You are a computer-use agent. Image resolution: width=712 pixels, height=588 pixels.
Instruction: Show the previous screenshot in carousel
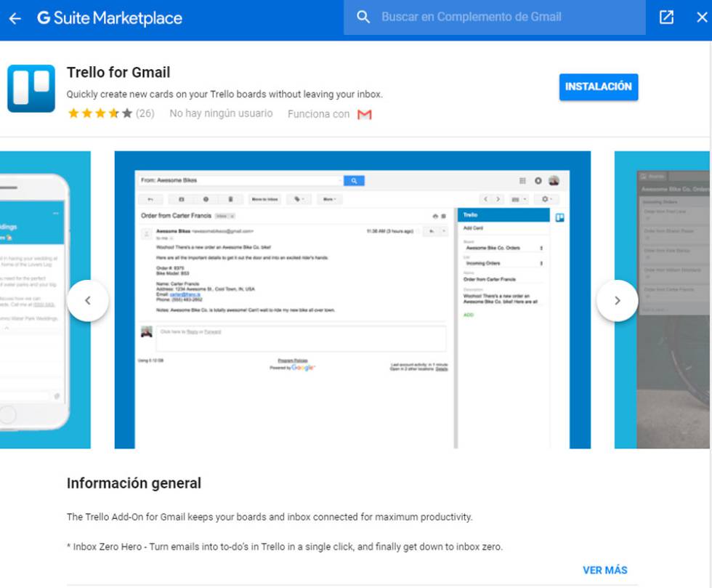(x=88, y=300)
